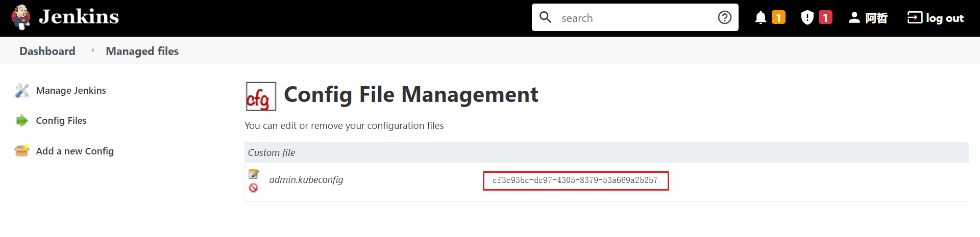
Task: Open the Managed files breadcrumb
Action: (142, 51)
